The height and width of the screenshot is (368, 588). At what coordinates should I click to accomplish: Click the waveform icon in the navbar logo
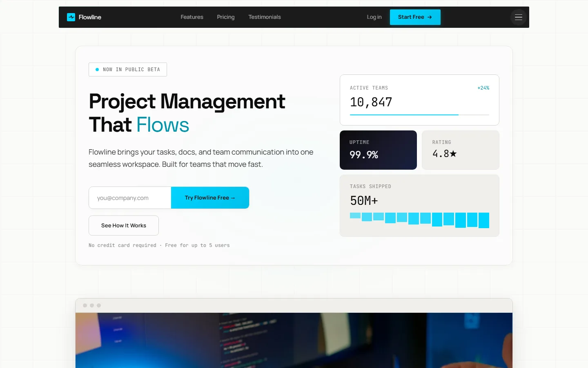click(71, 17)
